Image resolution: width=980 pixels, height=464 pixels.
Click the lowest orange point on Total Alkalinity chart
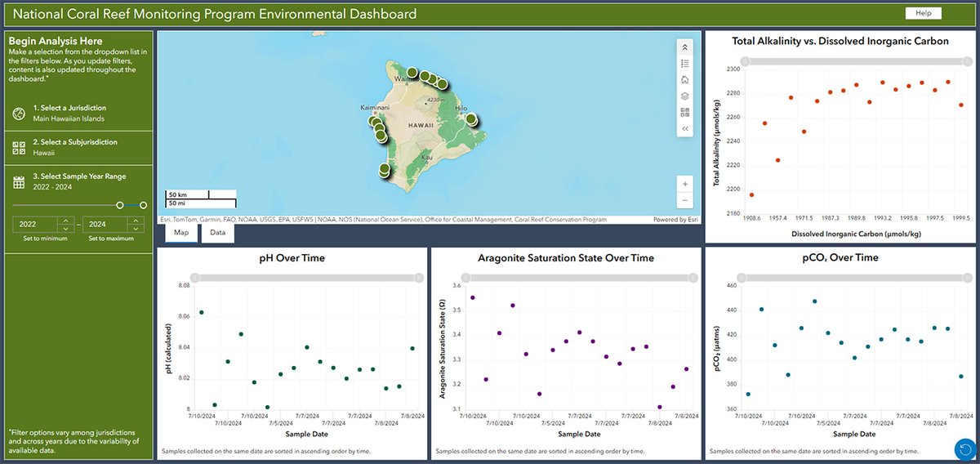pyautogui.click(x=751, y=194)
